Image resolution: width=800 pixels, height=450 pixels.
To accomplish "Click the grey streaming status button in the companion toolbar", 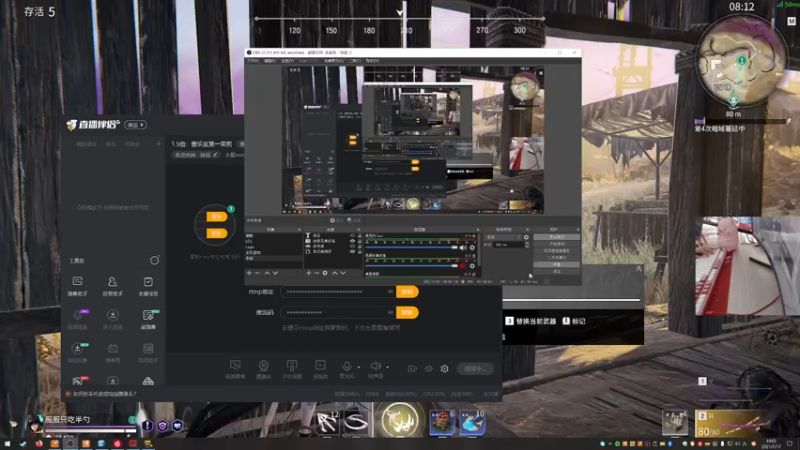I will click(475, 368).
